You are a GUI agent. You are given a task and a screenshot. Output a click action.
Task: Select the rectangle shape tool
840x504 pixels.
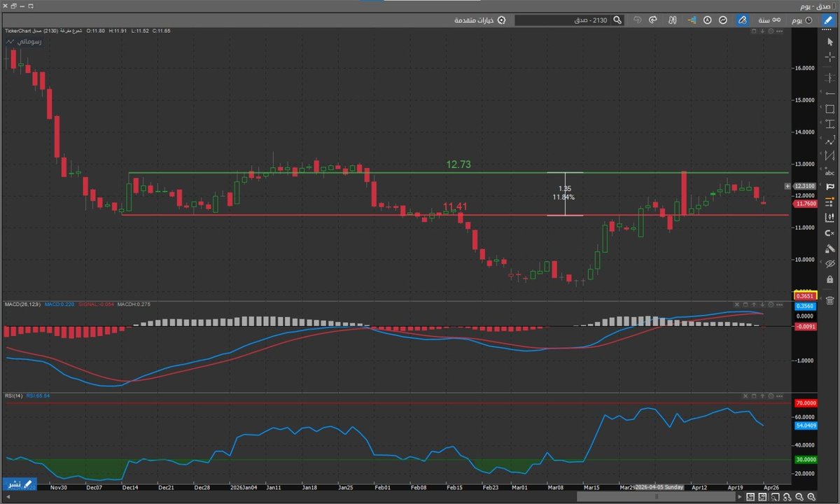tap(829, 109)
